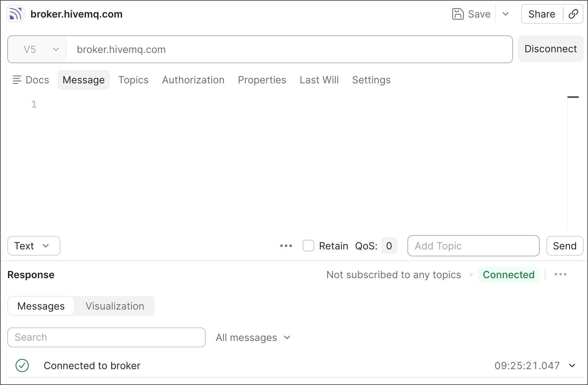Expand the Connected to broker entry chevron
588x385 pixels.
(x=572, y=365)
